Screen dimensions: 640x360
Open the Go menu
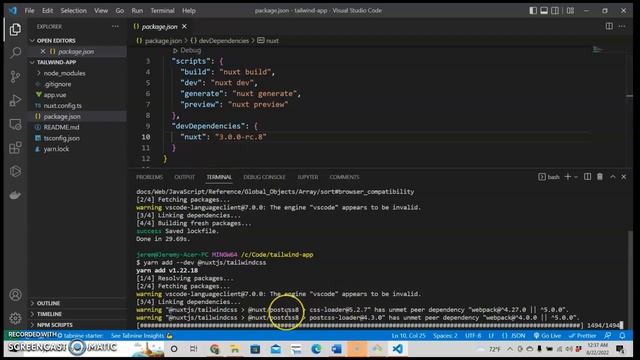point(119,11)
